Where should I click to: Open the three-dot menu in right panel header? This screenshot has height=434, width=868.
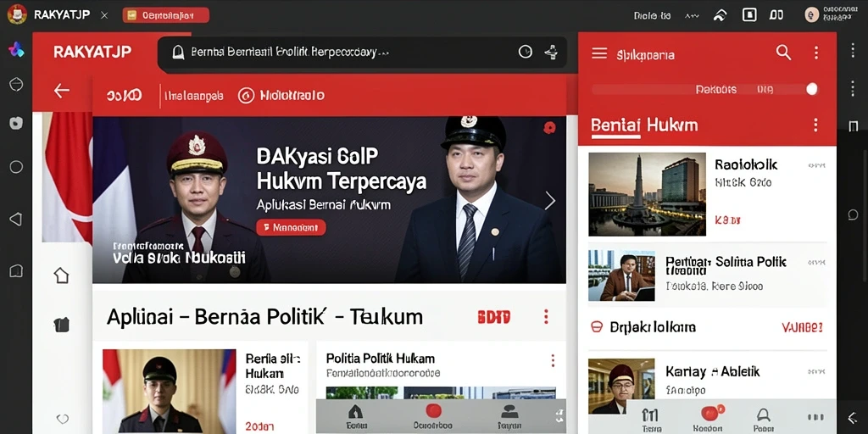tap(816, 53)
